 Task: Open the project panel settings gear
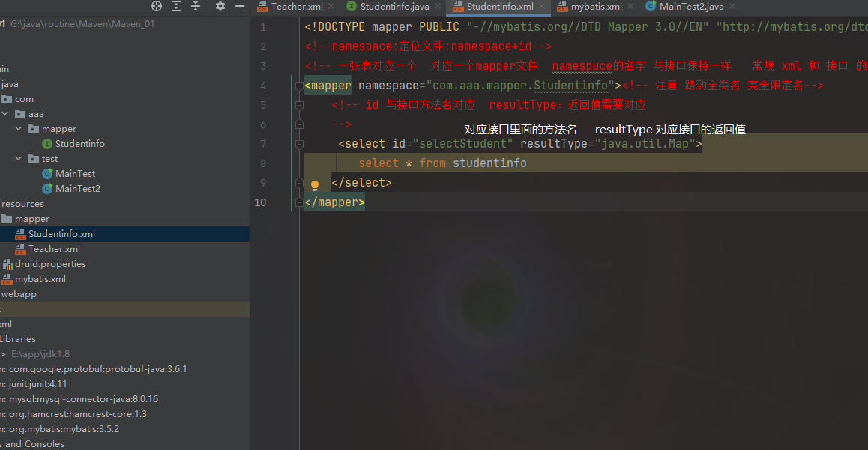220,6
